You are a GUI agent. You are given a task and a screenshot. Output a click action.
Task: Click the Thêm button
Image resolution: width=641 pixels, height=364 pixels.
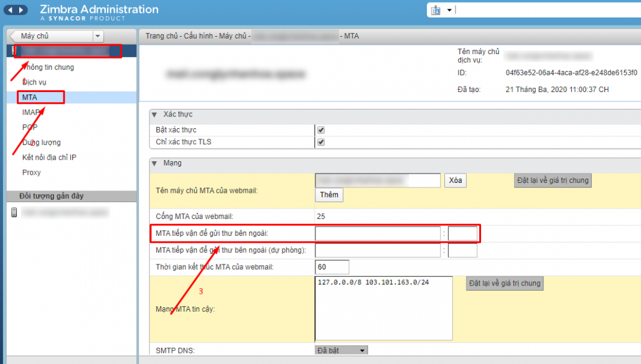(x=329, y=195)
